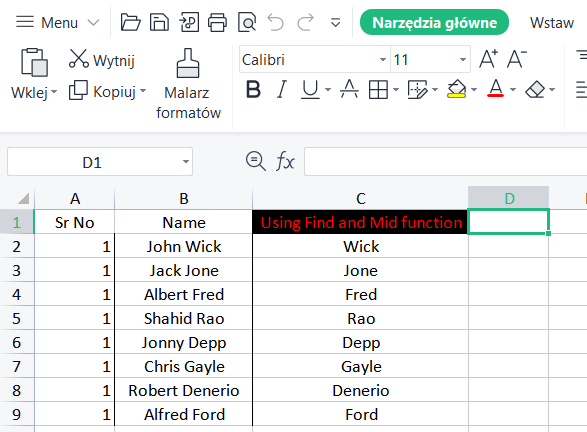The width and height of the screenshot is (587, 432).
Task: Toggle Underline formatting
Action: [310, 90]
